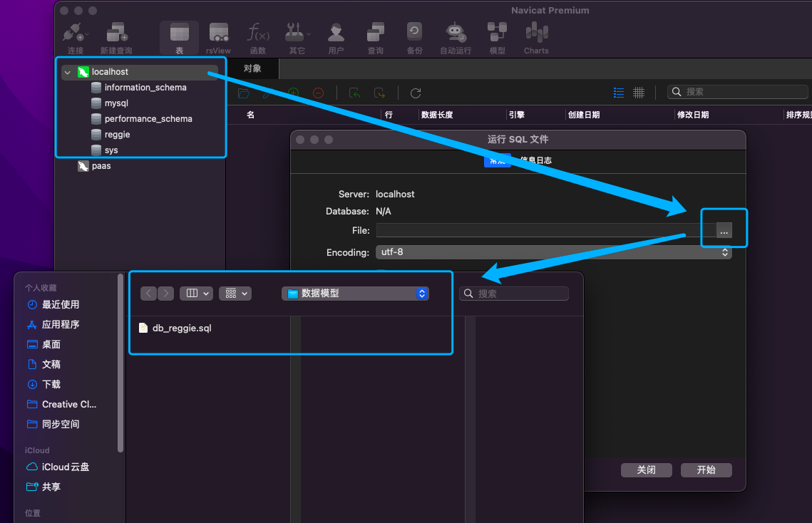Open the Backup (备份) toolbar icon
812x523 pixels.
tap(414, 38)
